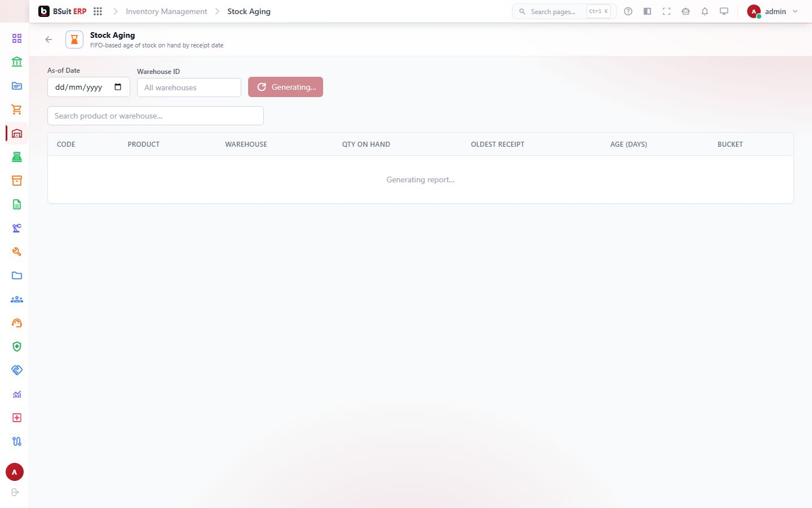812x508 pixels.
Task: Click the red medical plus sidebar icon
Action: 17,418
